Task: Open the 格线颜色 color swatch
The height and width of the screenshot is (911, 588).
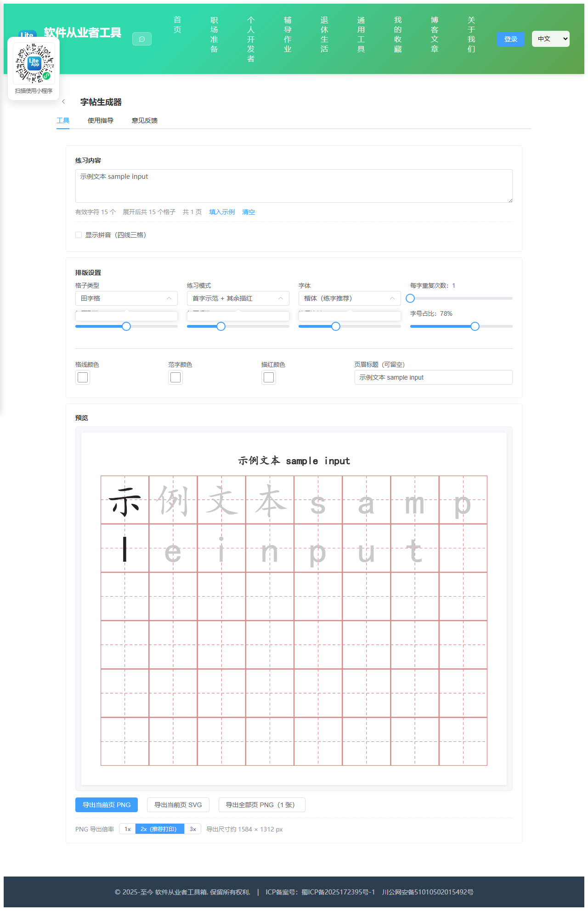Action: tap(83, 377)
